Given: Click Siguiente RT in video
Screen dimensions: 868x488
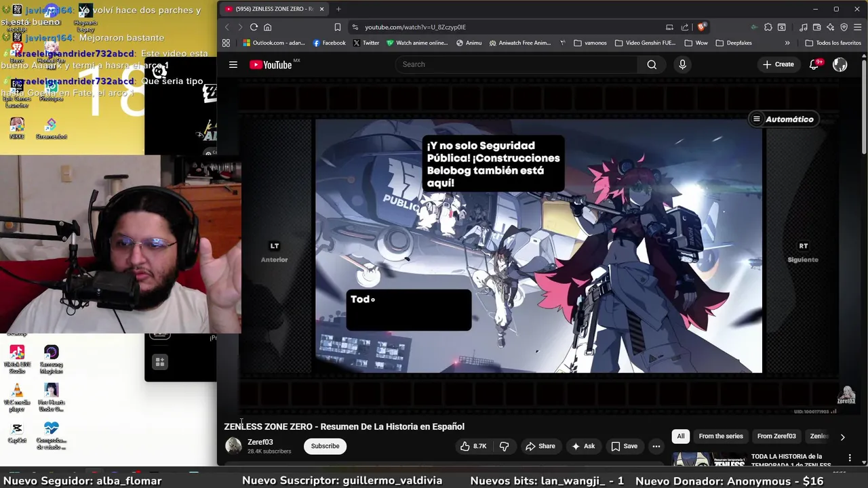Looking at the screenshot, I should click(x=803, y=252).
